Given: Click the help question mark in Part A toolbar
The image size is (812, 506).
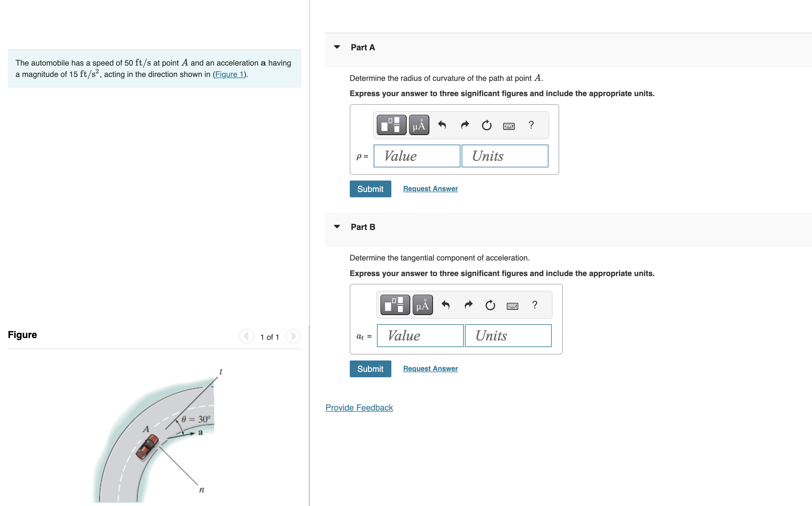Looking at the screenshot, I should pyautogui.click(x=531, y=125).
